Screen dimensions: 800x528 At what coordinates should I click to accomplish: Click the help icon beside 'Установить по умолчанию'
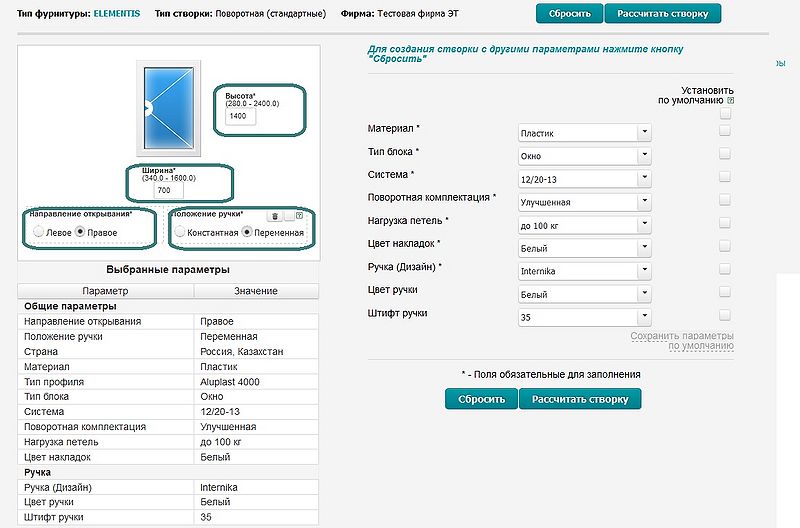[x=731, y=100]
